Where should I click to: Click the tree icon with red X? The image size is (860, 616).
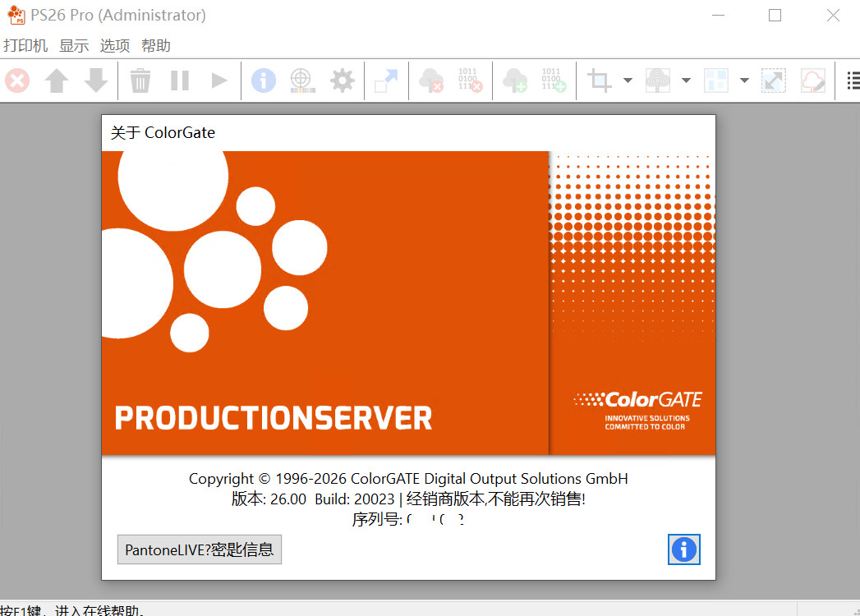431,80
